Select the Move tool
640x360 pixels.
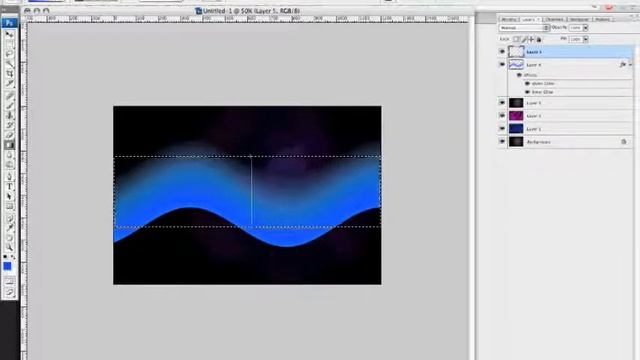click(9, 34)
